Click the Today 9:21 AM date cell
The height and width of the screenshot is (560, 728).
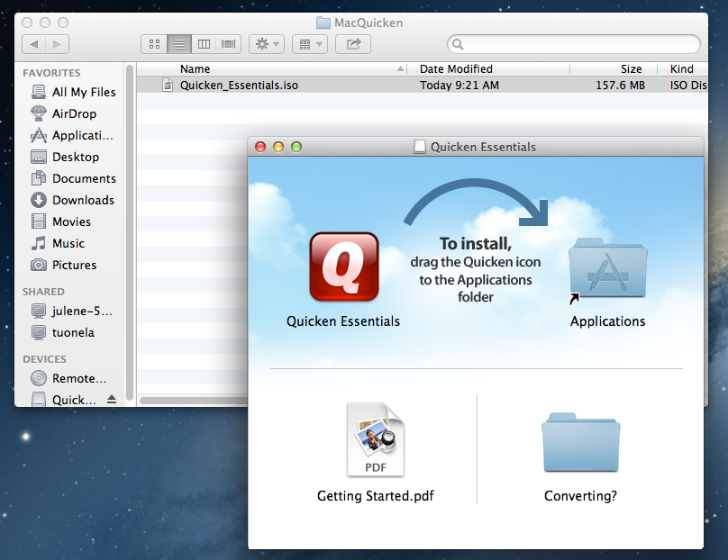click(x=460, y=86)
